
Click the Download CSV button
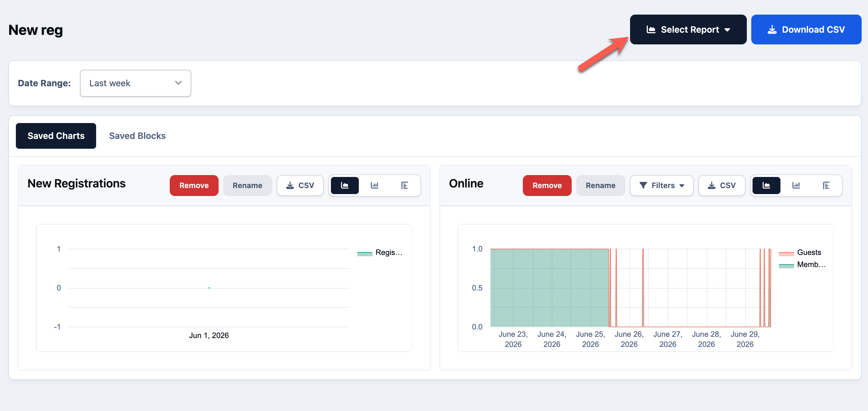[x=806, y=29]
